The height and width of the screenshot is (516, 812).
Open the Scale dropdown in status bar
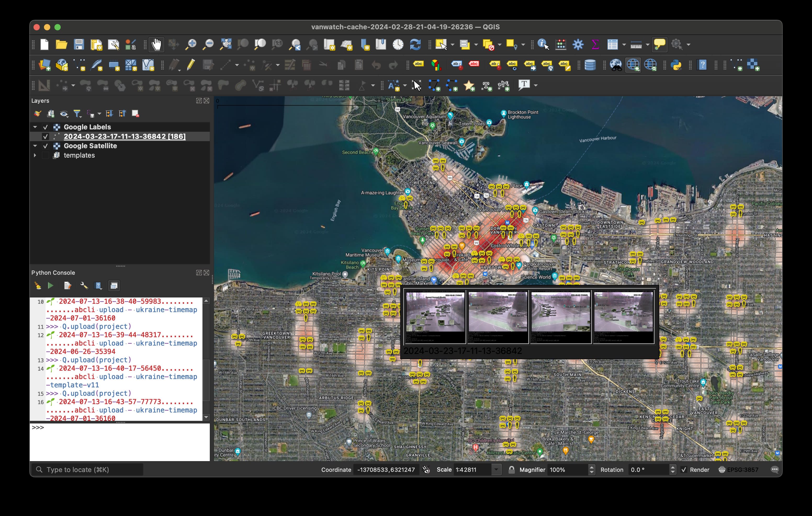pos(496,469)
